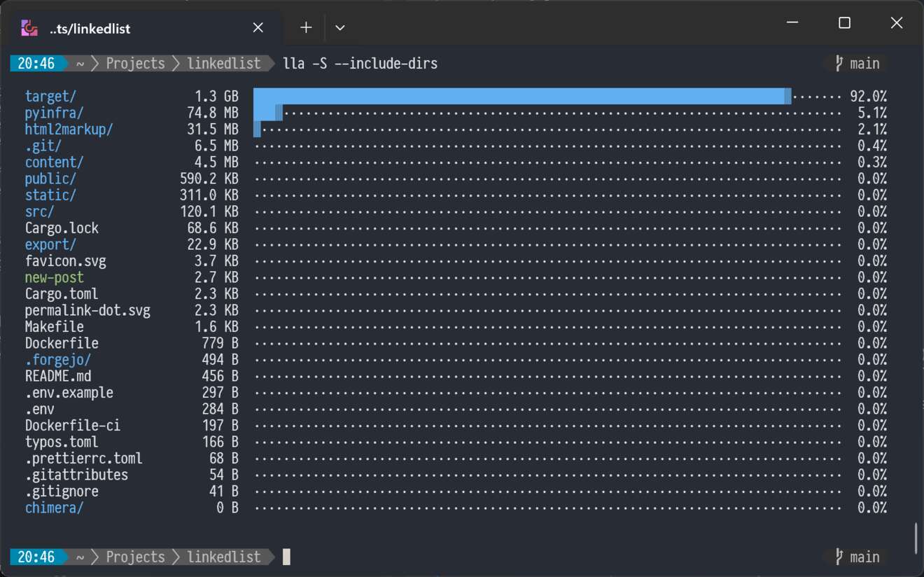This screenshot has height=577, width=924.
Task: Click the .git/ directory entry
Action: click(43, 146)
